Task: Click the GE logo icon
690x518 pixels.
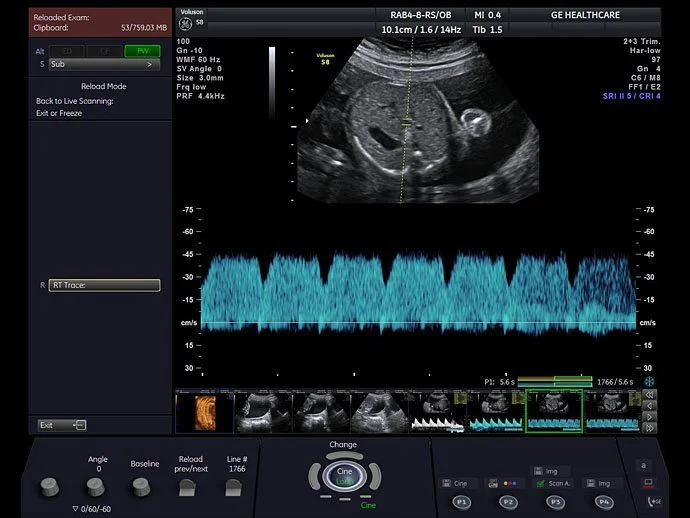Action: 185,24
